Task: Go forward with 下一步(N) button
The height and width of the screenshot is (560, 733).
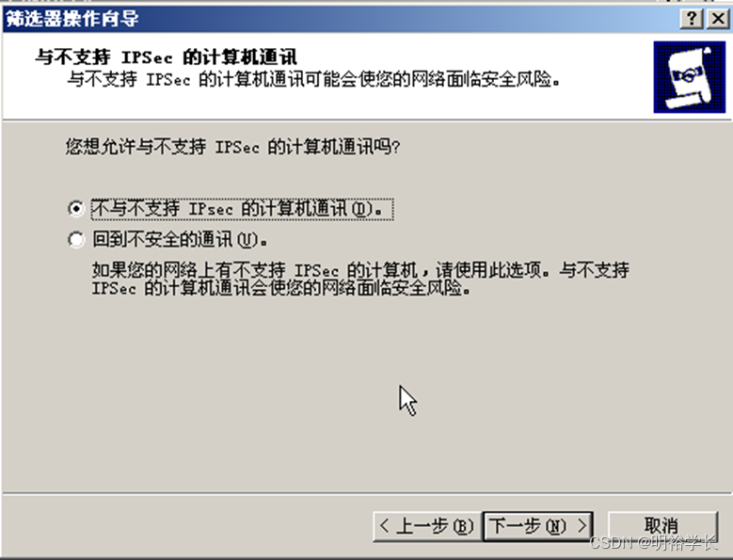Action: click(x=538, y=526)
